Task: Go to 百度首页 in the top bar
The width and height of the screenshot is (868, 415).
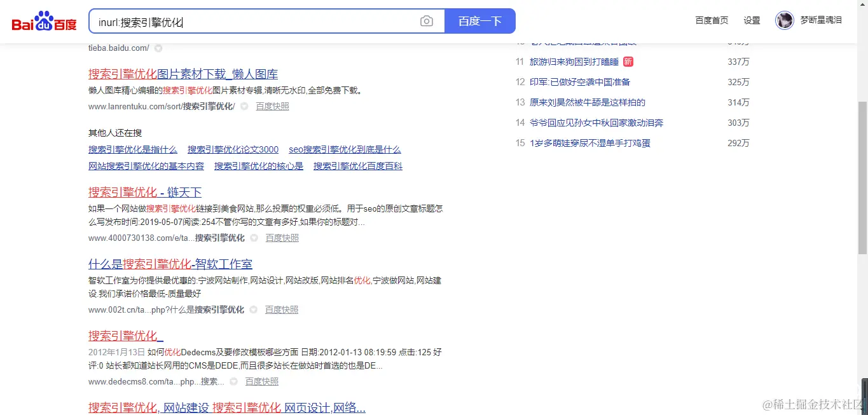Action: [x=711, y=20]
